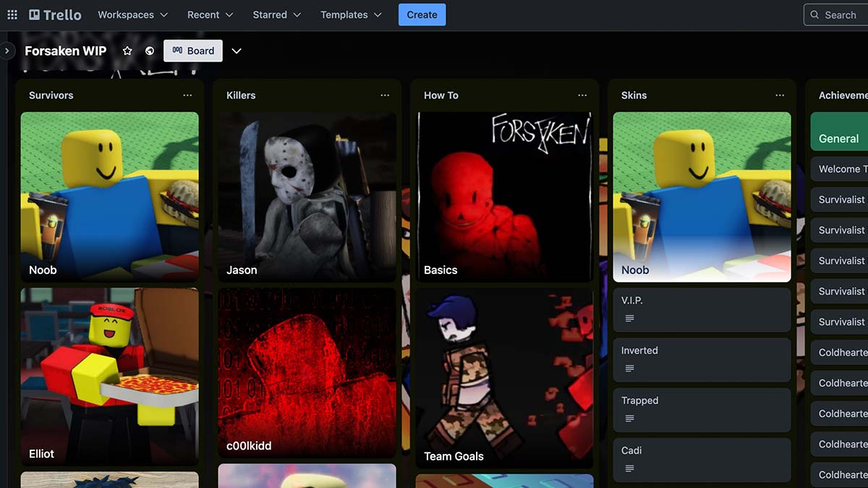The height and width of the screenshot is (488, 868).
Task: Open Survivors list actions menu
Action: click(187, 95)
